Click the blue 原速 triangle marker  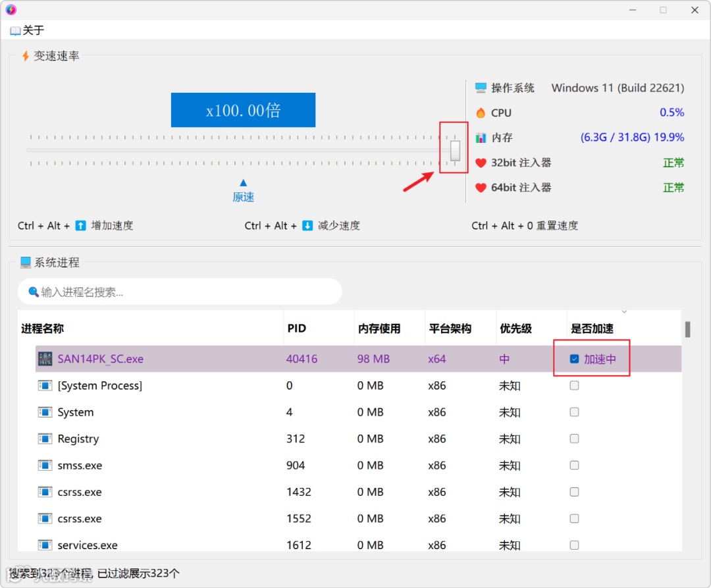pyautogui.click(x=243, y=182)
